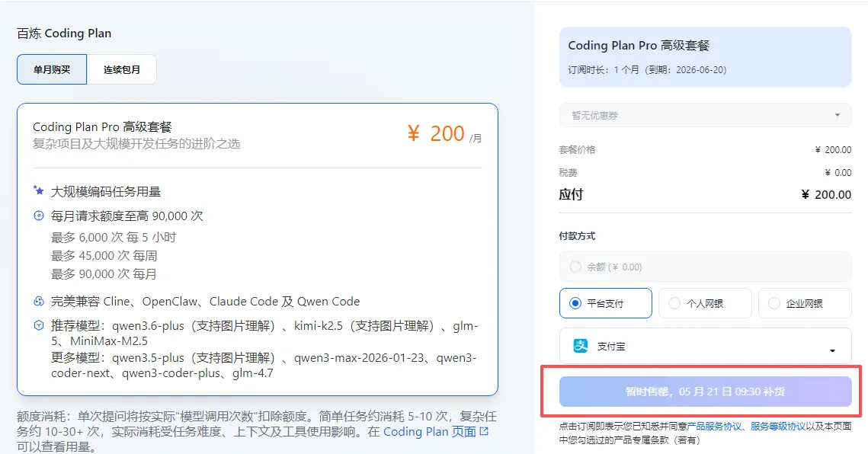Click the 最多 6,000 次 每 5 小时 line
Image resolution: width=868 pixels, height=454 pixels.
point(114,238)
